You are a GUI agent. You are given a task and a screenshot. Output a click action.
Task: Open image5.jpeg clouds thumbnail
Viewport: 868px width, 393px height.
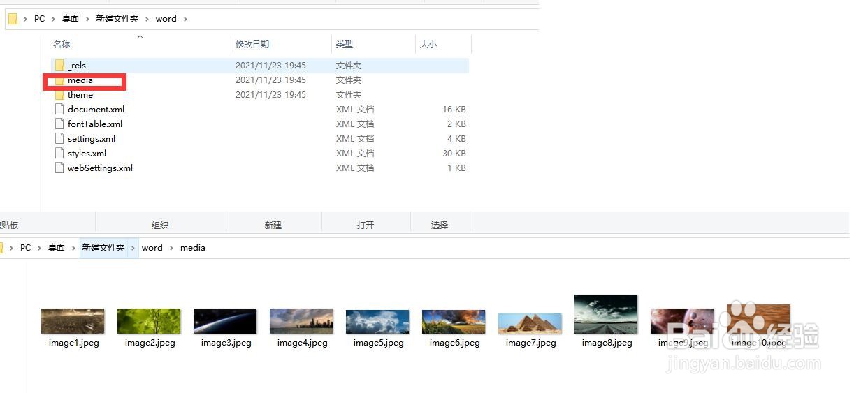(377, 321)
